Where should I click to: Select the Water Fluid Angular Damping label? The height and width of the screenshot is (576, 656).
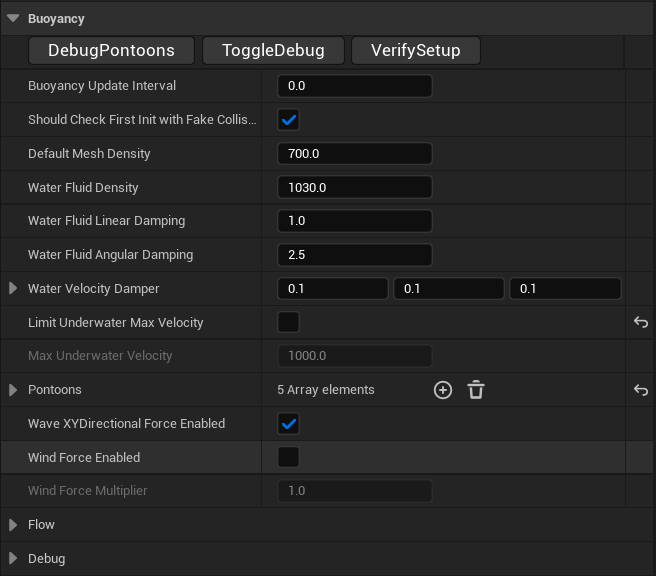click(x=110, y=255)
